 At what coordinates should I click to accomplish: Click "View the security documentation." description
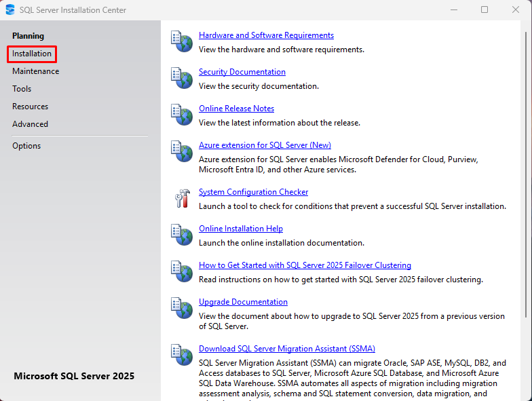[259, 86]
